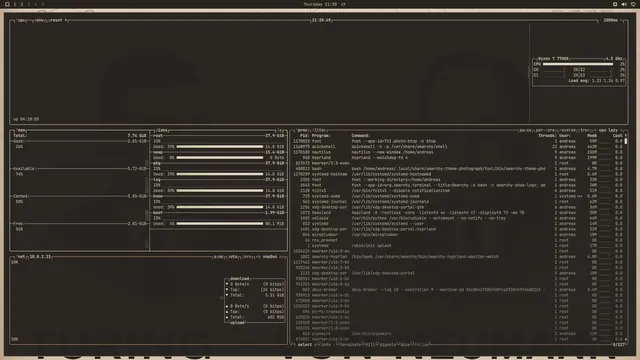Screen dimensions: 640x360
Task: Activate the process filter field
Action: point(320,130)
